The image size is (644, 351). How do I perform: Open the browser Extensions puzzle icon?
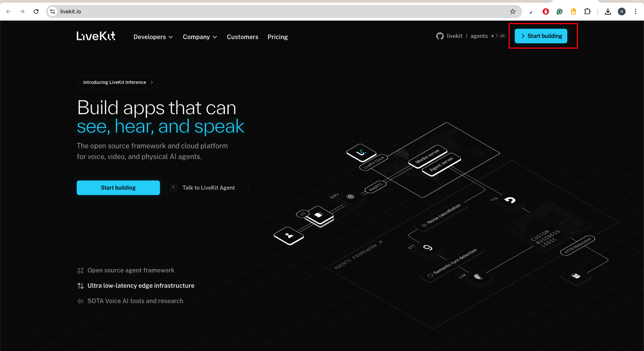pos(587,11)
